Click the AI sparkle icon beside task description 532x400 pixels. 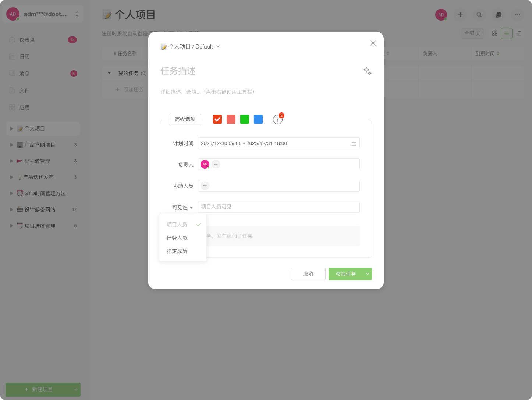click(x=367, y=71)
